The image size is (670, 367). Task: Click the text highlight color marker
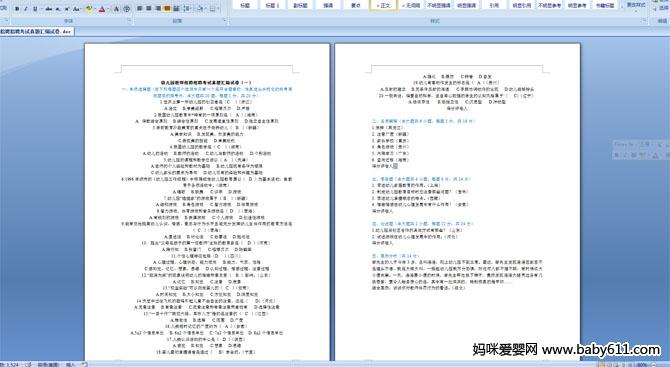[89, 9]
